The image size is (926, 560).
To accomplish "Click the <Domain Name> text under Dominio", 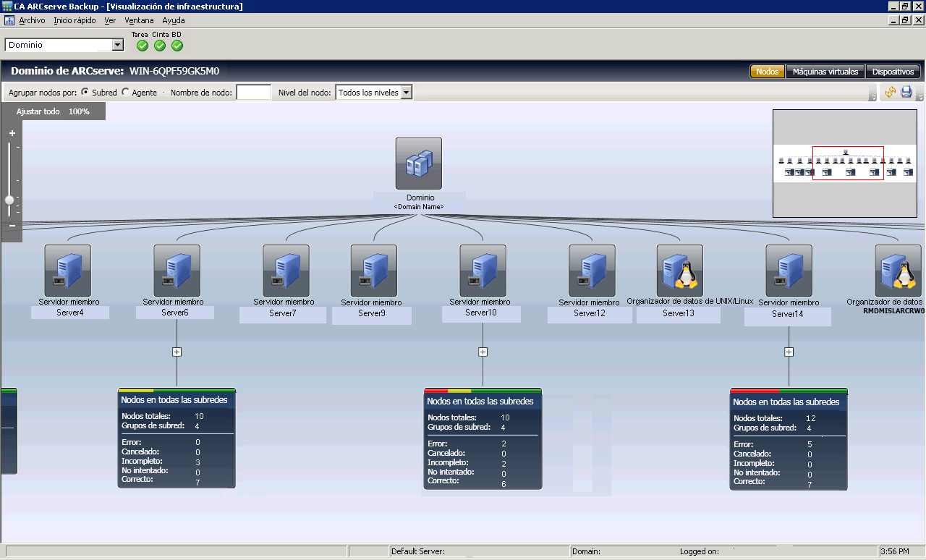I will point(419,207).
